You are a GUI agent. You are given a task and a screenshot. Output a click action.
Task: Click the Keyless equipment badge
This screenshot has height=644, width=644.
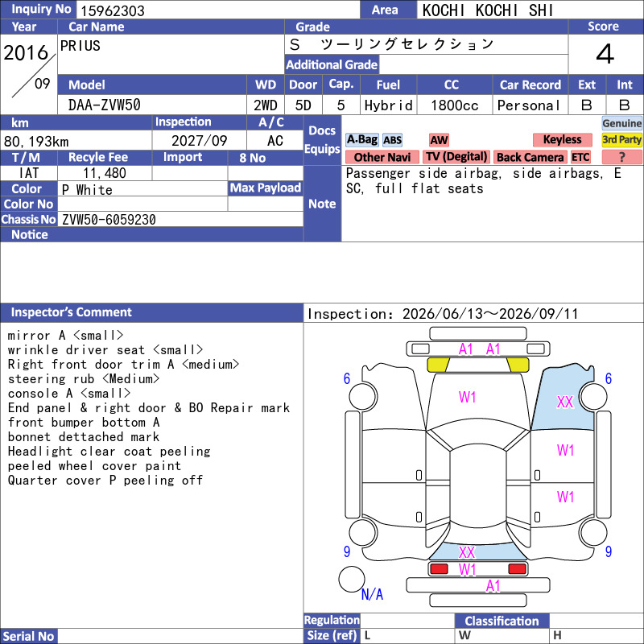point(562,139)
